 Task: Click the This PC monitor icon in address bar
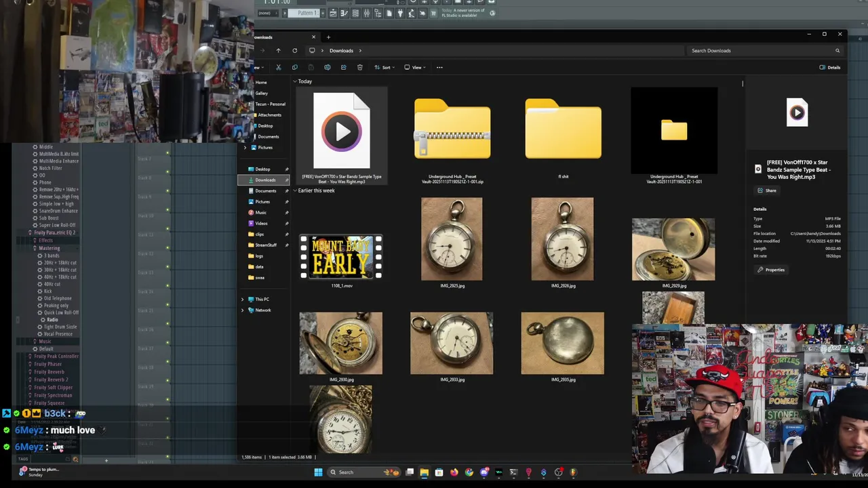pos(312,50)
